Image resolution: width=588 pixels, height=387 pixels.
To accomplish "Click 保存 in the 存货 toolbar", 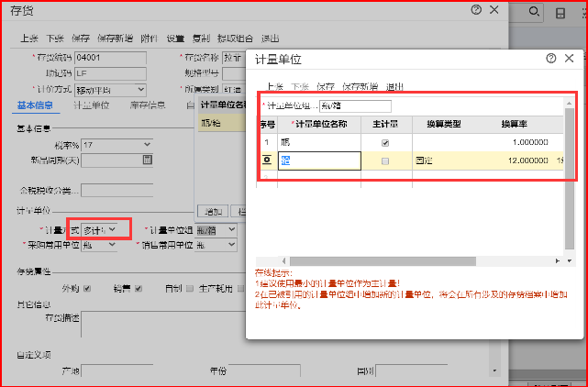I will (81, 39).
